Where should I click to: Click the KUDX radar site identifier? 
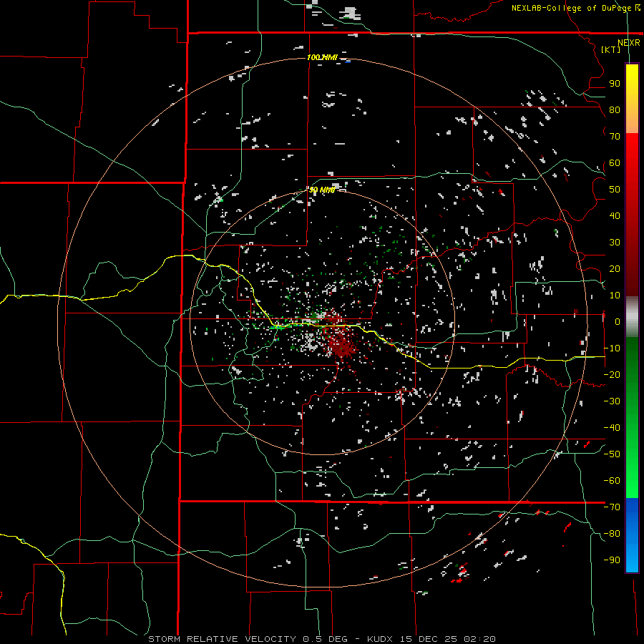pos(381,639)
